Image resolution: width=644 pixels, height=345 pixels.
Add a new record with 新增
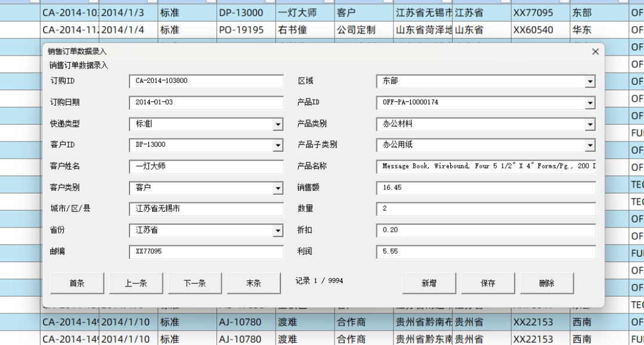(429, 283)
